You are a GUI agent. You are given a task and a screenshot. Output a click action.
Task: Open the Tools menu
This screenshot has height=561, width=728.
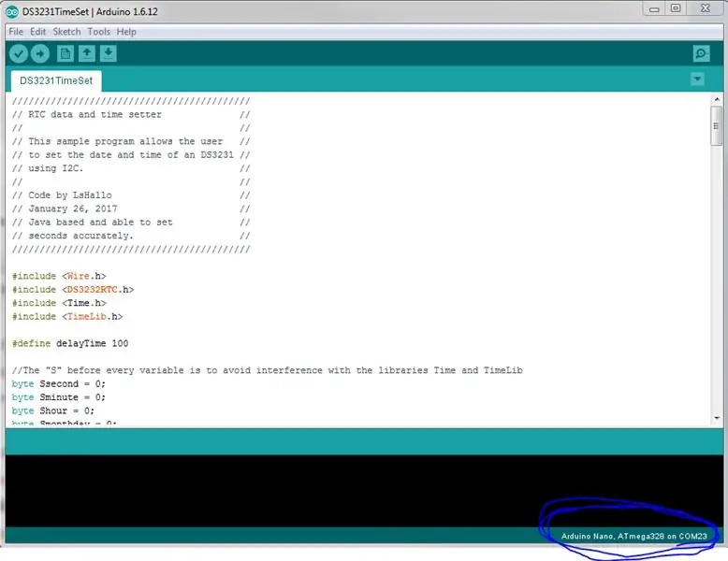[x=99, y=32]
